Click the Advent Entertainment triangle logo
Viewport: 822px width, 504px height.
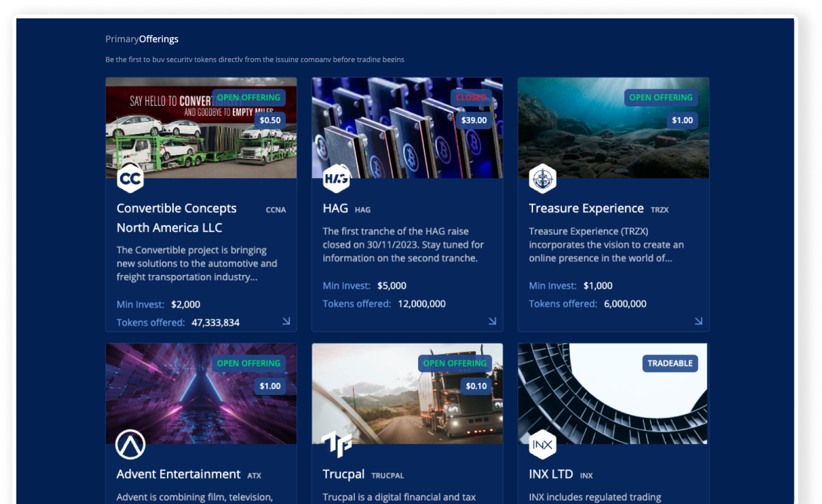tap(132, 444)
